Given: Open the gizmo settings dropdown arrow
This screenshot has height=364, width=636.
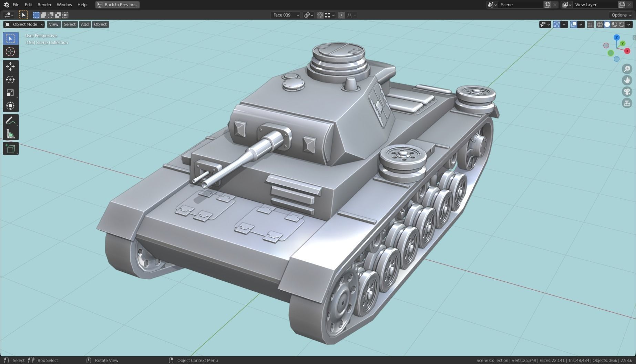Looking at the screenshot, I should tap(564, 24).
